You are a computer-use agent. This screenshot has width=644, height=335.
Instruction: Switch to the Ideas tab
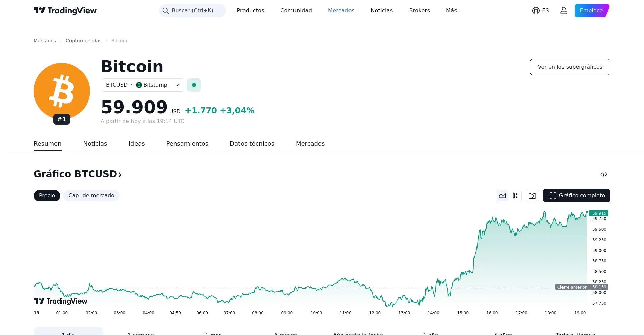click(137, 144)
